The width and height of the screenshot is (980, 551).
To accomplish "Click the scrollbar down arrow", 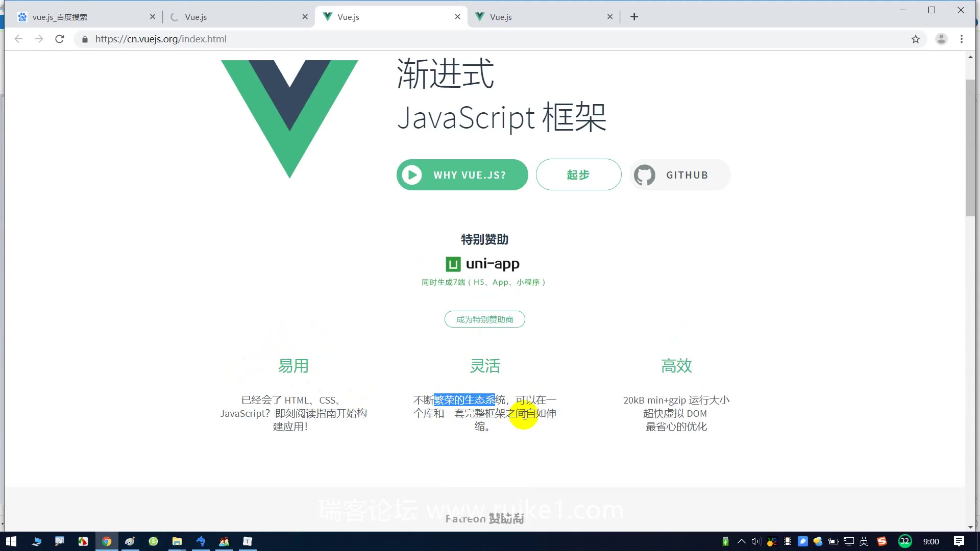I will point(970,527).
